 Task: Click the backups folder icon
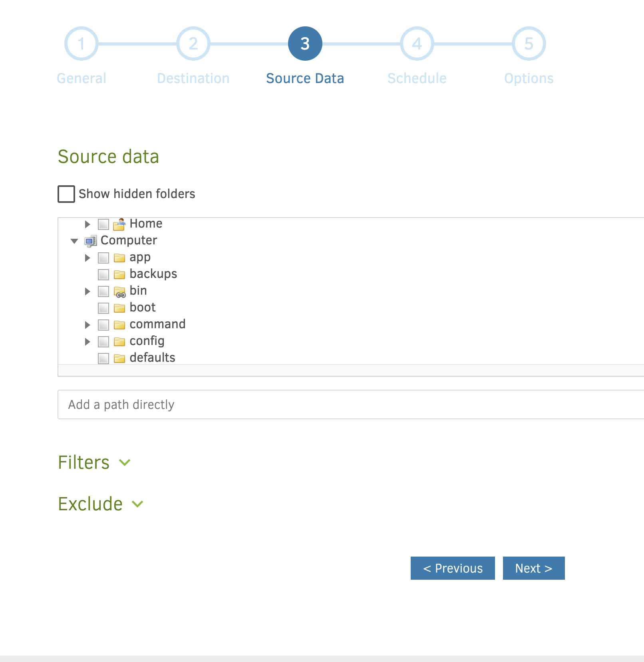point(119,275)
